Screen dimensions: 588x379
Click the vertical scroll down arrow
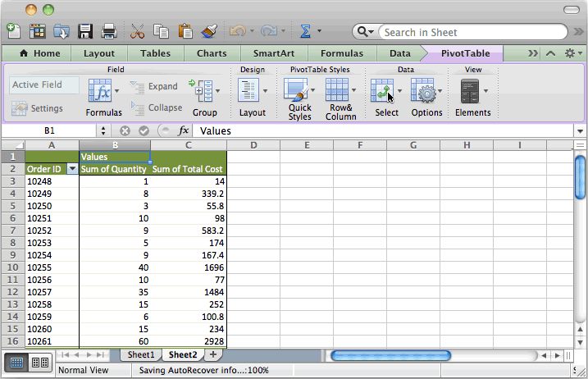pyautogui.click(x=580, y=342)
